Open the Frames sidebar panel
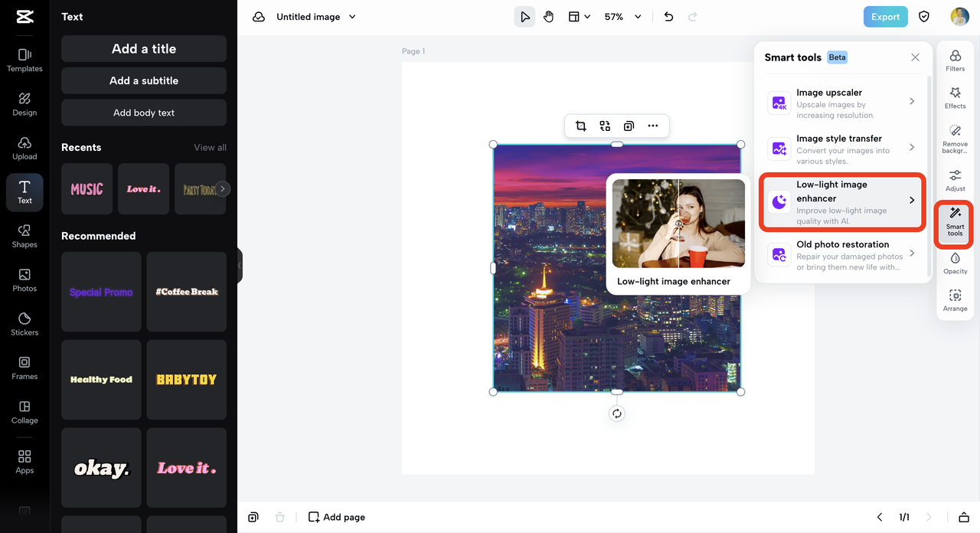This screenshot has height=533, width=980. (x=24, y=368)
